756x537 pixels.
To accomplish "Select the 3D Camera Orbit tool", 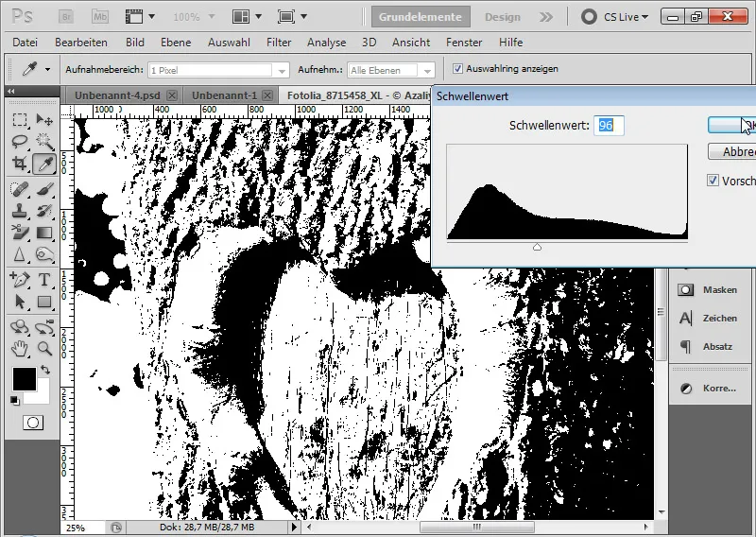I will tap(44, 326).
